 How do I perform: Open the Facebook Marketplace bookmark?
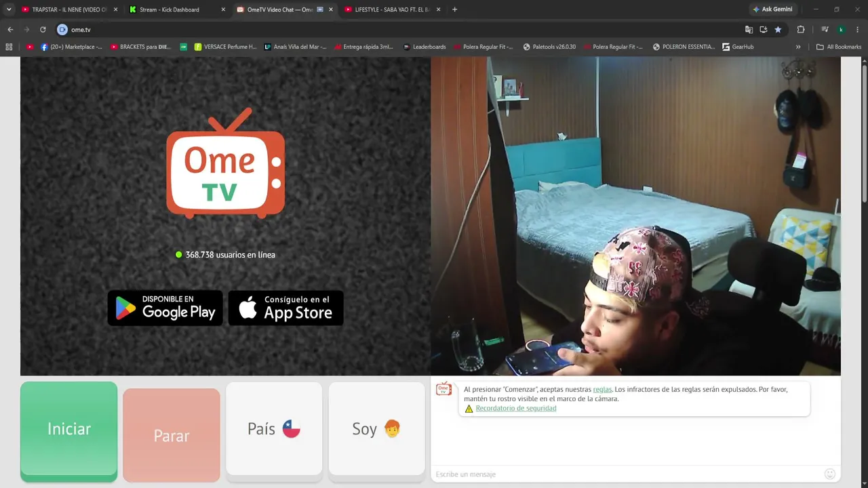71,47
